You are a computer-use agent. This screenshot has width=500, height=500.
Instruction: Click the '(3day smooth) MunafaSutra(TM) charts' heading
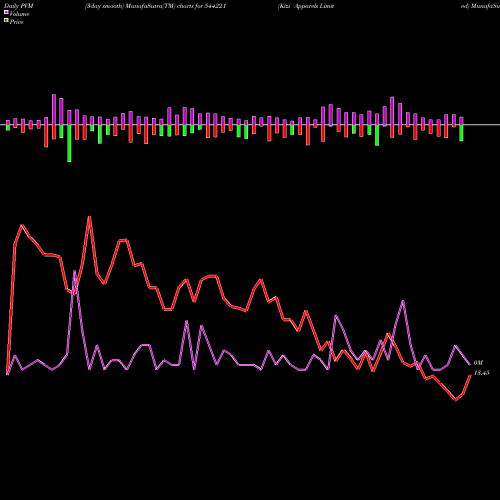point(139,6)
